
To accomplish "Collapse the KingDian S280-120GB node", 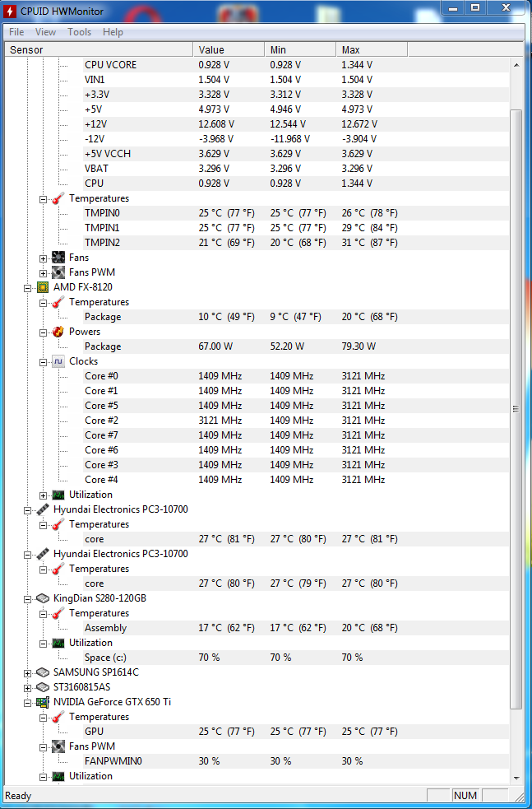I will click(27, 599).
